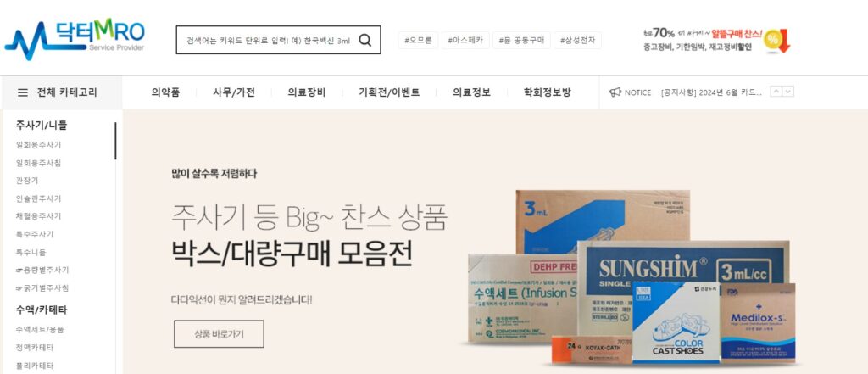Viewport: 868px width, 374px height.
Task: Click the search keyword input field
Action: point(269,41)
